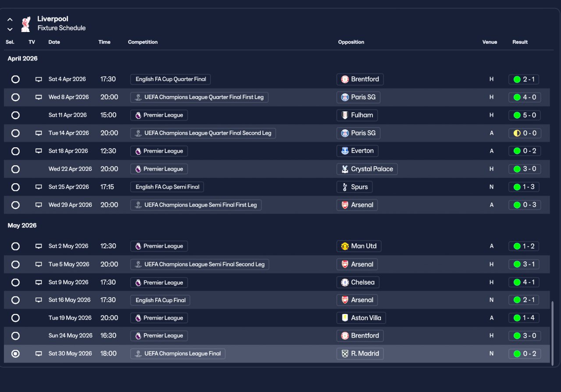The image size is (561, 392).
Task: Go to next team with down chevron
Action: click(10, 29)
